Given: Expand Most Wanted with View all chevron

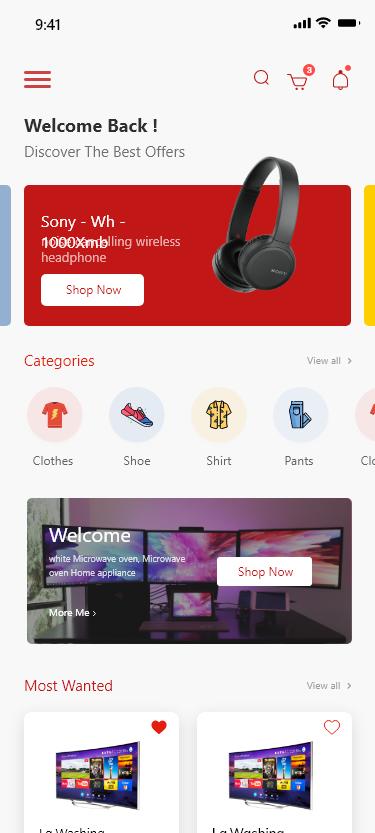Looking at the screenshot, I should pos(329,686).
